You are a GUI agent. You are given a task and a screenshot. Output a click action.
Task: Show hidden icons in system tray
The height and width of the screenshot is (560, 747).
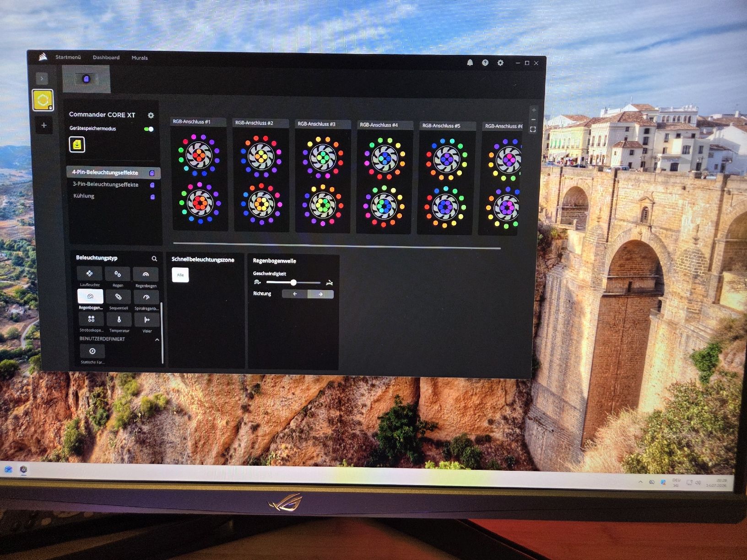point(640,482)
